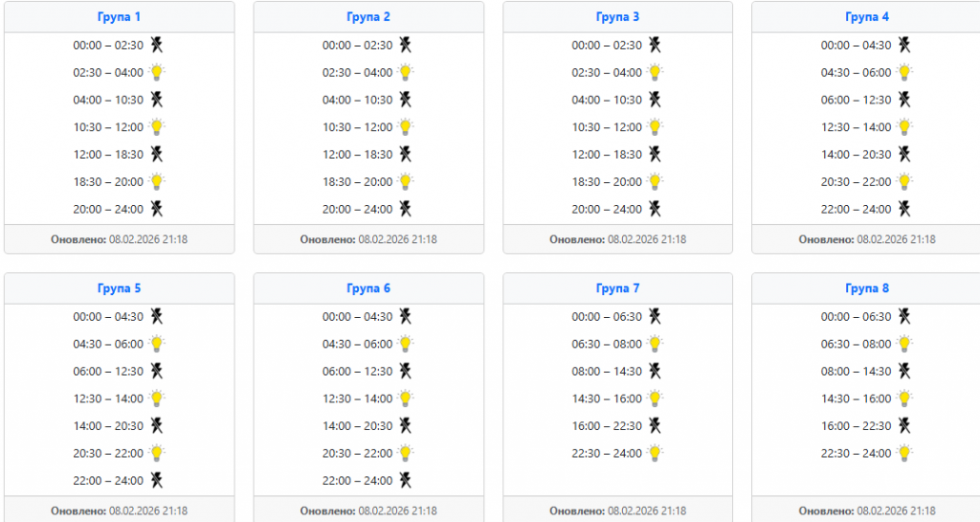Viewport: 980px width, 522px height.
Task: Select the Група 7 heading link
Action: click(617, 288)
